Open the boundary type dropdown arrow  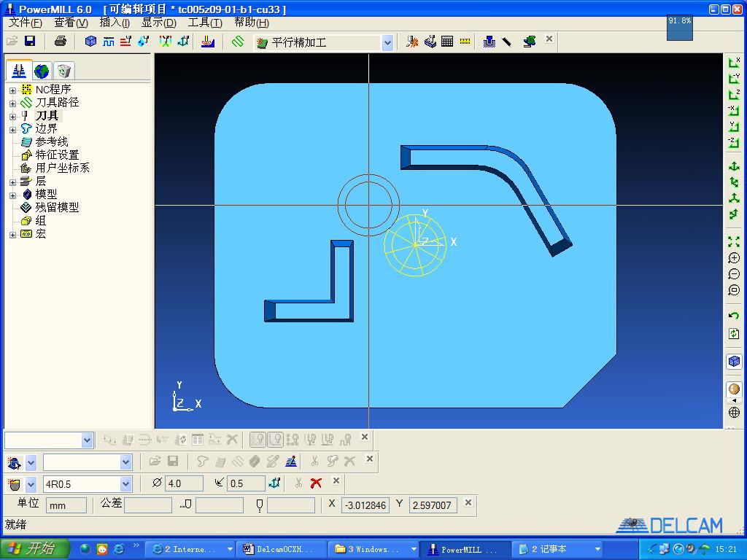pyautogui.click(x=31, y=462)
